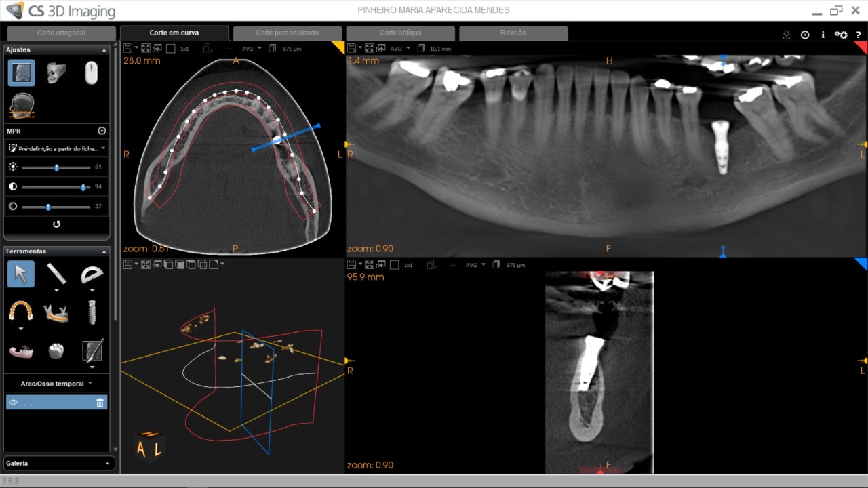868x488 pixels.
Task: Toggle the square checkbox in cross-section view toolbar
Action: click(394, 265)
